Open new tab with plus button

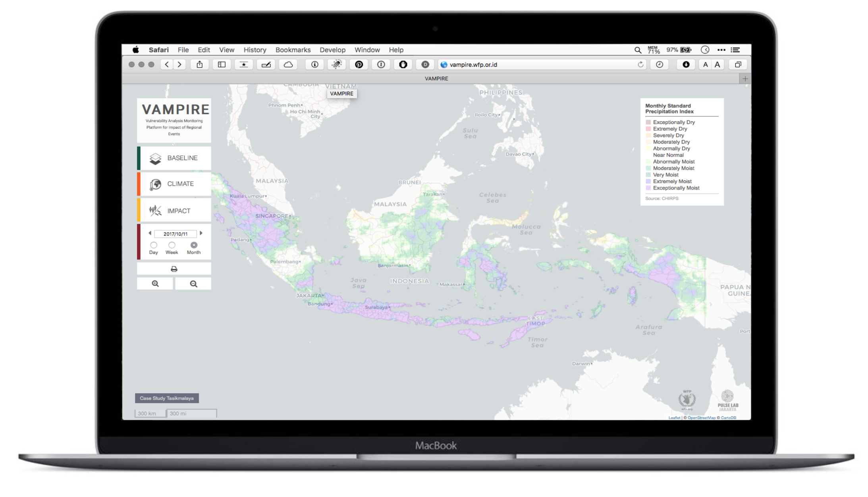(x=745, y=79)
